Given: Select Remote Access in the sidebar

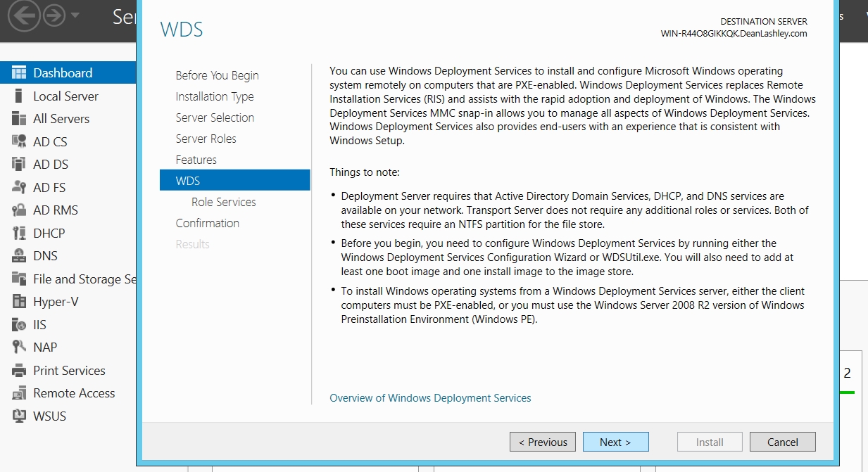Looking at the screenshot, I should click(x=74, y=393).
